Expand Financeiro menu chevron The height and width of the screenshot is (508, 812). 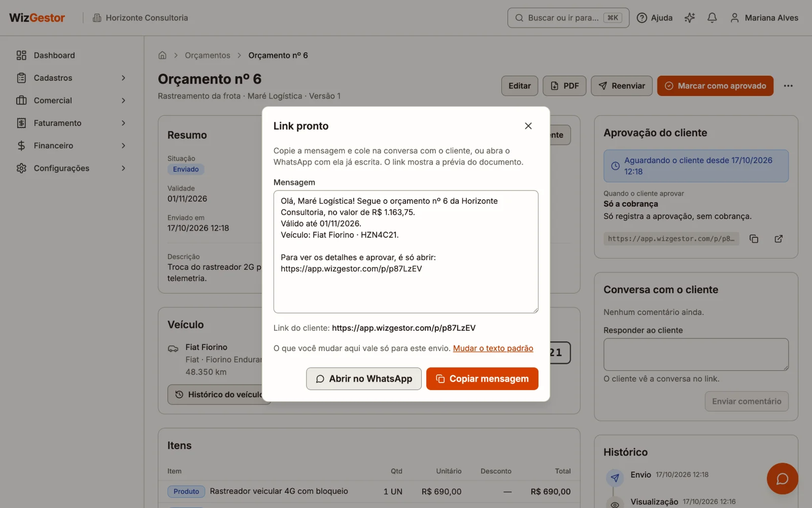(x=123, y=146)
